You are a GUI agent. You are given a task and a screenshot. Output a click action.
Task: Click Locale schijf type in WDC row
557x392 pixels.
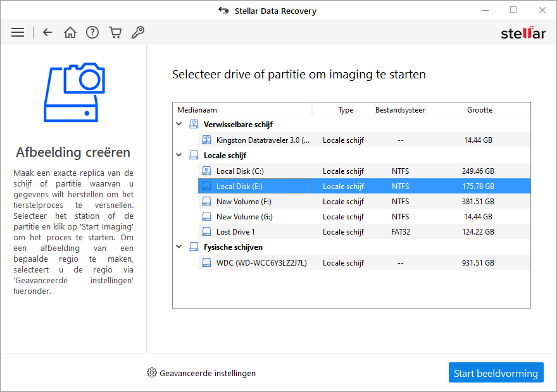[343, 263]
